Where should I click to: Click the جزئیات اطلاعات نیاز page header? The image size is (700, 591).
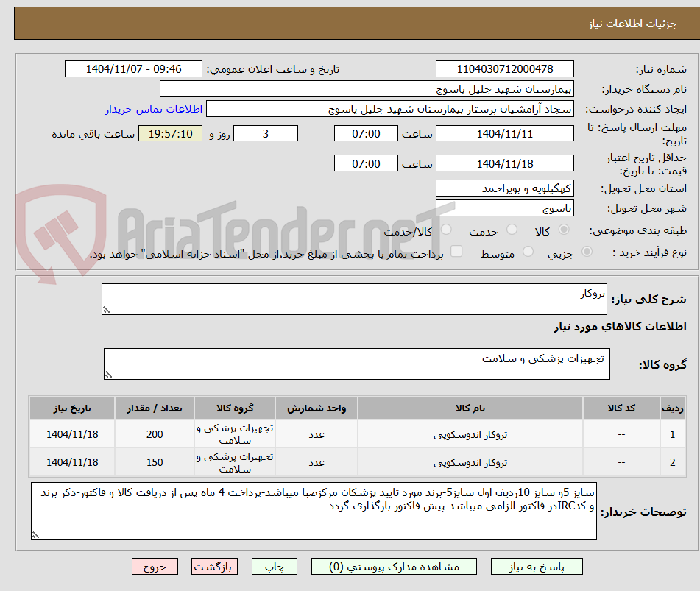pyautogui.click(x=632, y=24)
